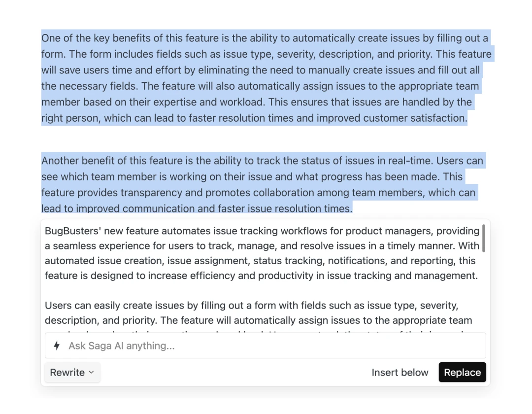Click the lightning bolt Saga AI icon

(x=57, y=345)
